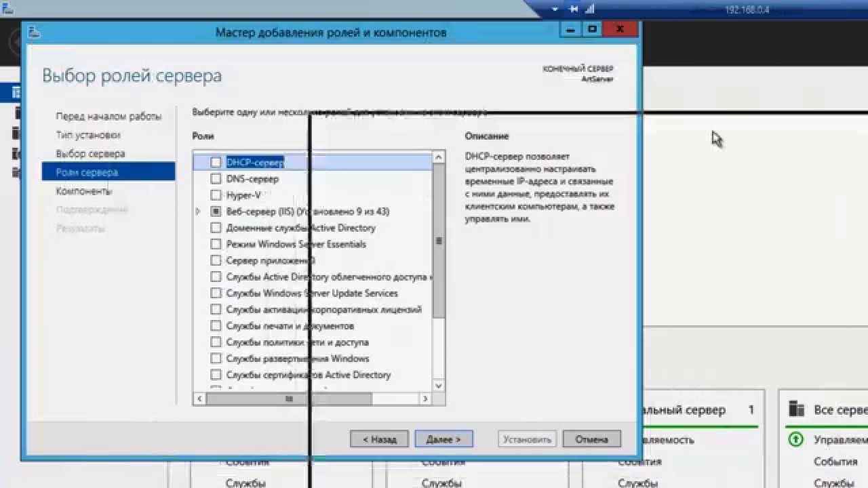Click the All Servers tile icon
The width and height of the screenshot is (868, 488).
[796, 409]
